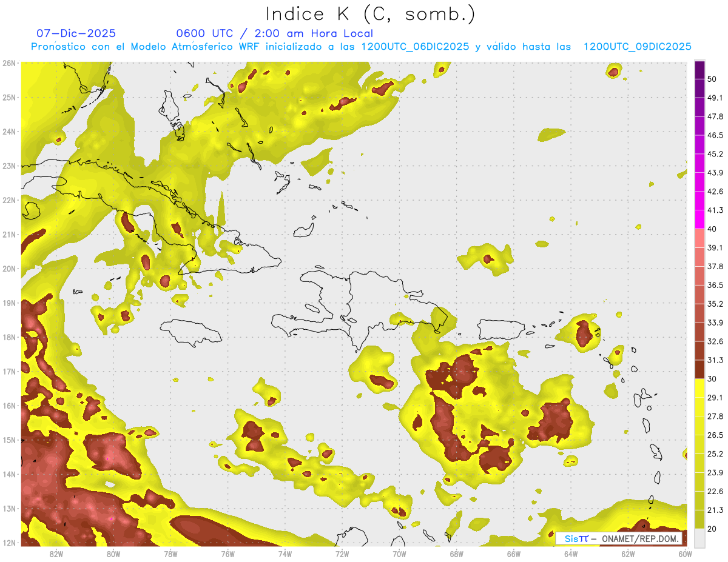The width and height of the screenshot is (728, 562).
Task: Click the 82W longitude label
Action: 56,554
